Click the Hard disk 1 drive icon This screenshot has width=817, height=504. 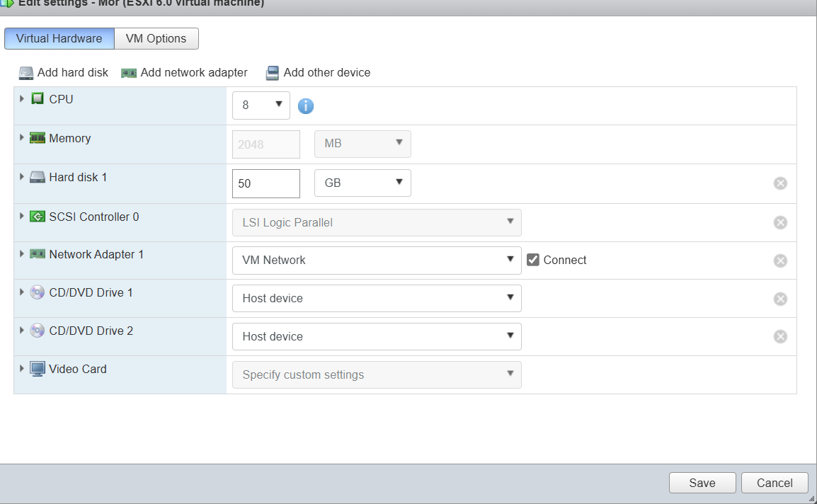(x=37, y=177)
